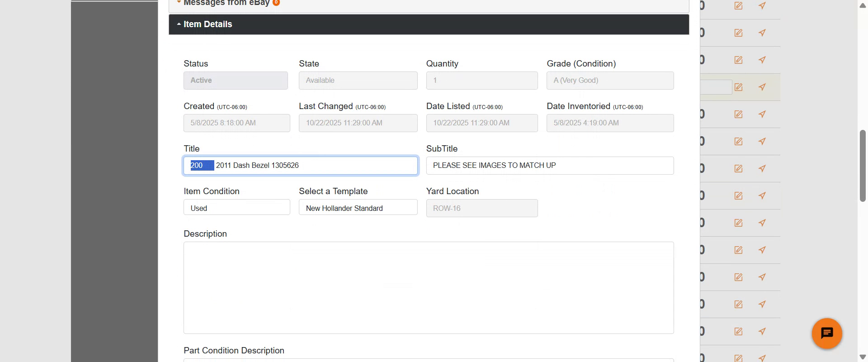Open the orange chat bubble widget

pyautogui.click(x=826, y=333)
